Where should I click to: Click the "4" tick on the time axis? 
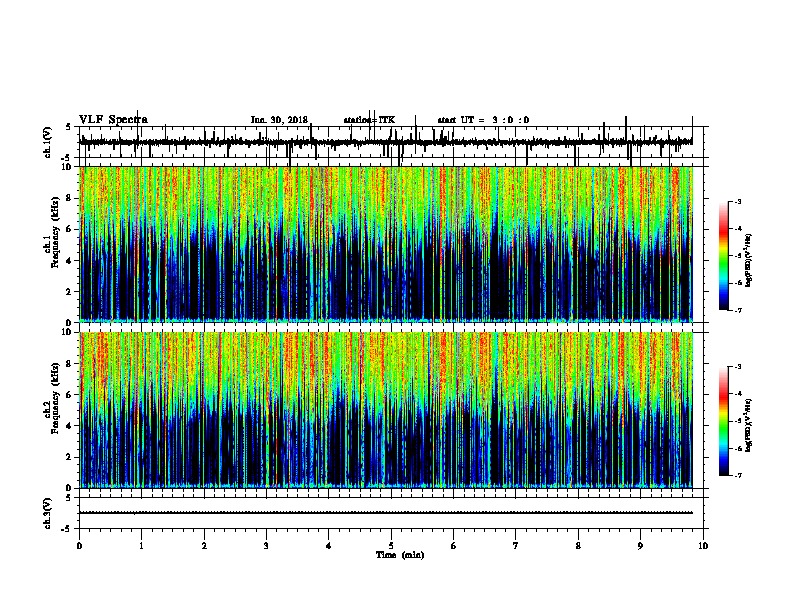[329, 546]
